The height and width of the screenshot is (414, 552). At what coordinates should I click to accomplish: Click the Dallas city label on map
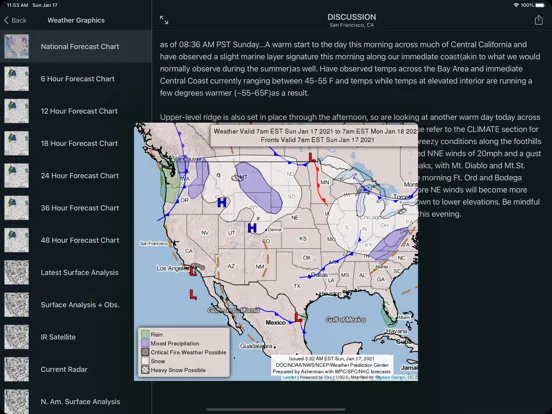(320, 275)
